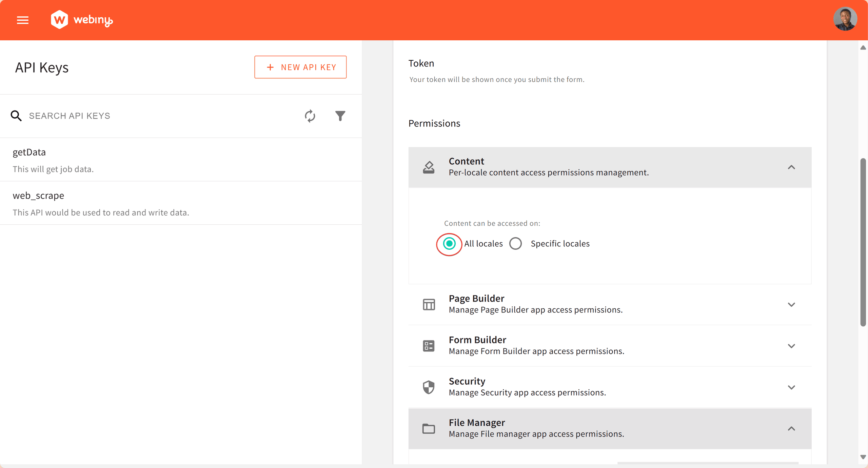868x468 pixels.
Task: Select the Specific locales radio option
Action: pyautogui.click(x=515, y=244)
